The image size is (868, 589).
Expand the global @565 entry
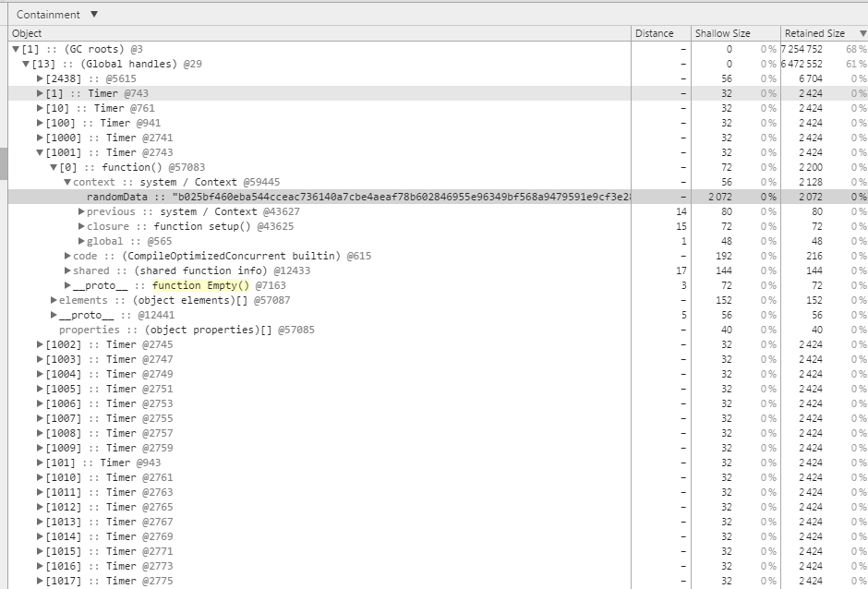81,241
